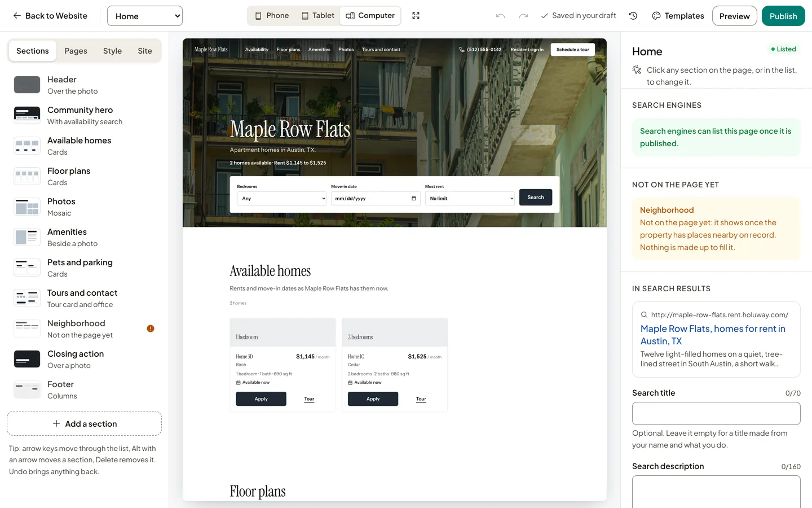Click Availability in preview navigation
Image resolution: width=812 pixels, height=508 pixels.
(x=257, y=50)
